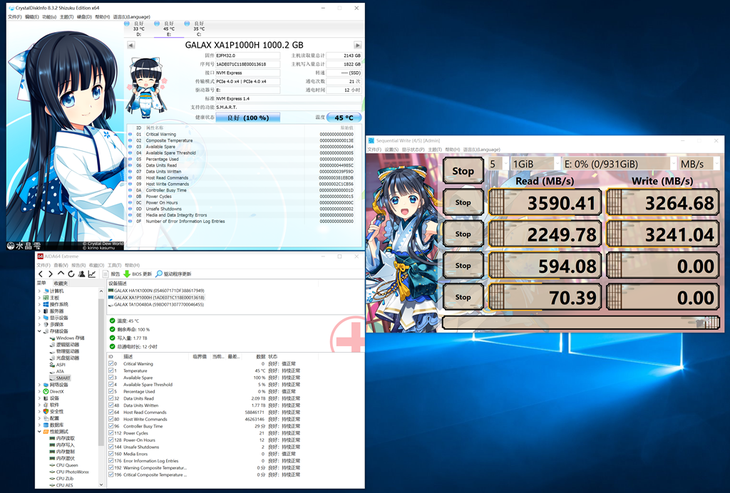Expand 计算机 node in AIDA64 tree
The width and height of the screenshot is (730, 493).
coord(39,291)
